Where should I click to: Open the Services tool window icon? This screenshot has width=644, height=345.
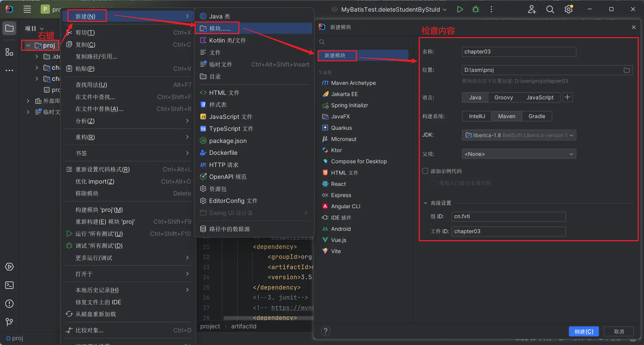coord(10,267)
